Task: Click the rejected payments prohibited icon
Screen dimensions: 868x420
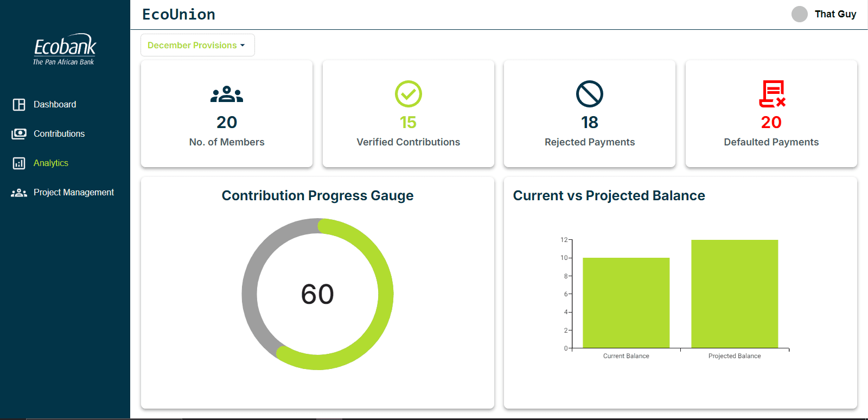Action: click(589, 94)
